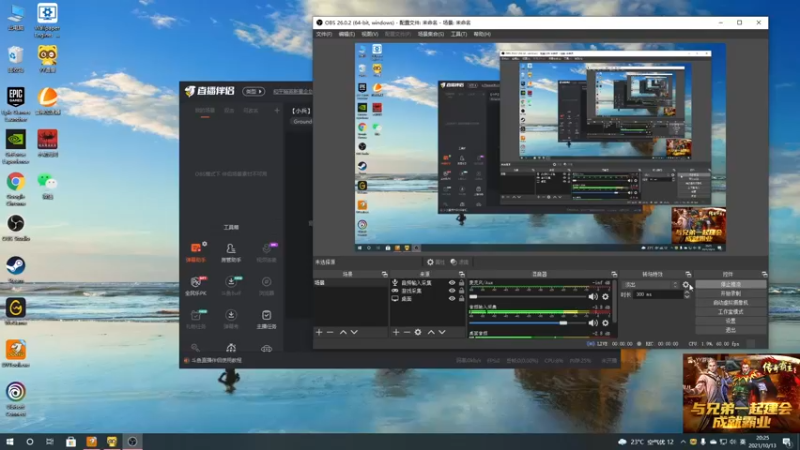Pop out the Audio Mixer dock with its float icon
Image resolution: width=800 pixels, height=450 pixels.
point(614,274)
